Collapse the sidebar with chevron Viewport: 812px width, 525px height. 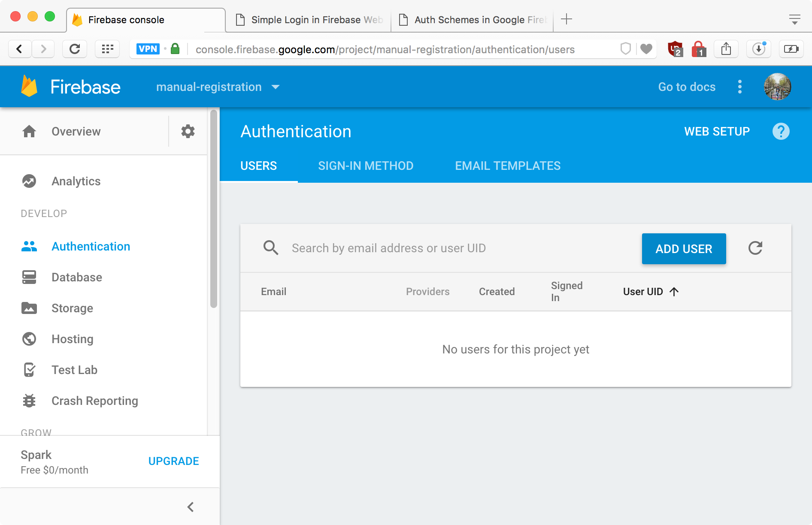tap(191, 507)
